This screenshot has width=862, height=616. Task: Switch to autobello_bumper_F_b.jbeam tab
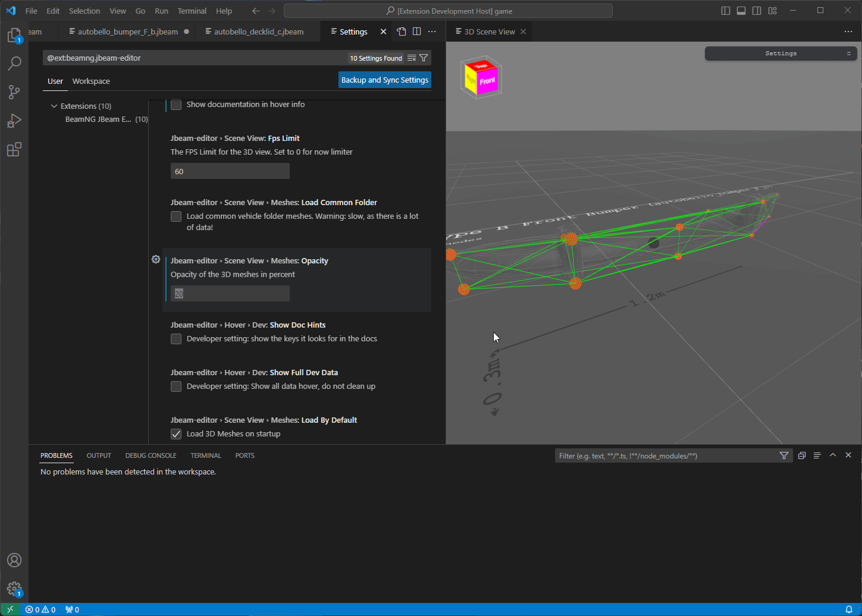(127, 32)
